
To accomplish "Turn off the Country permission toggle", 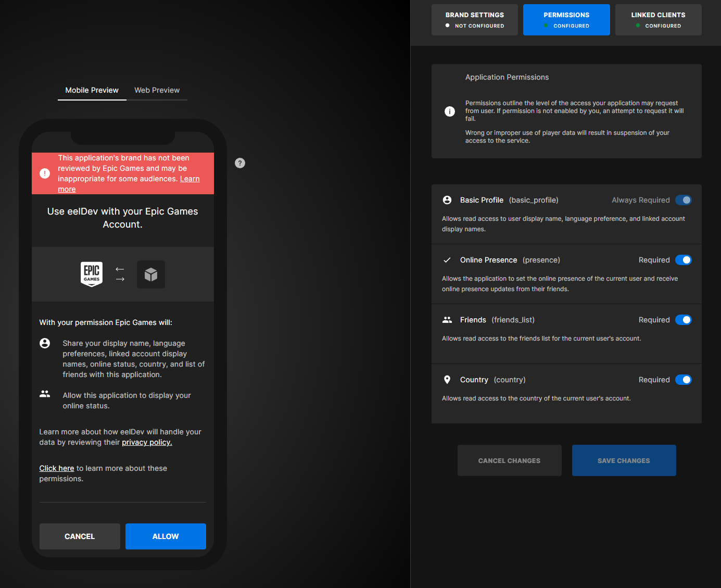I will [683, 380].
